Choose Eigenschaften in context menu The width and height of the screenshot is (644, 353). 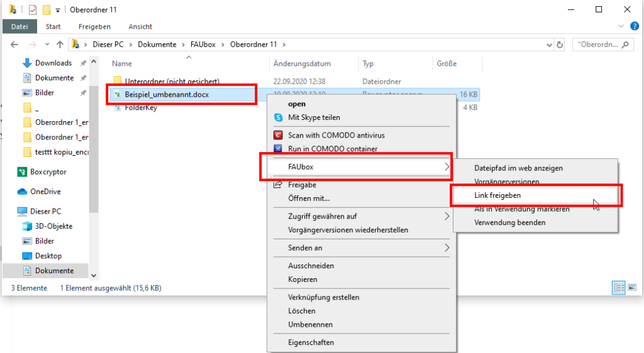(311, 342)
